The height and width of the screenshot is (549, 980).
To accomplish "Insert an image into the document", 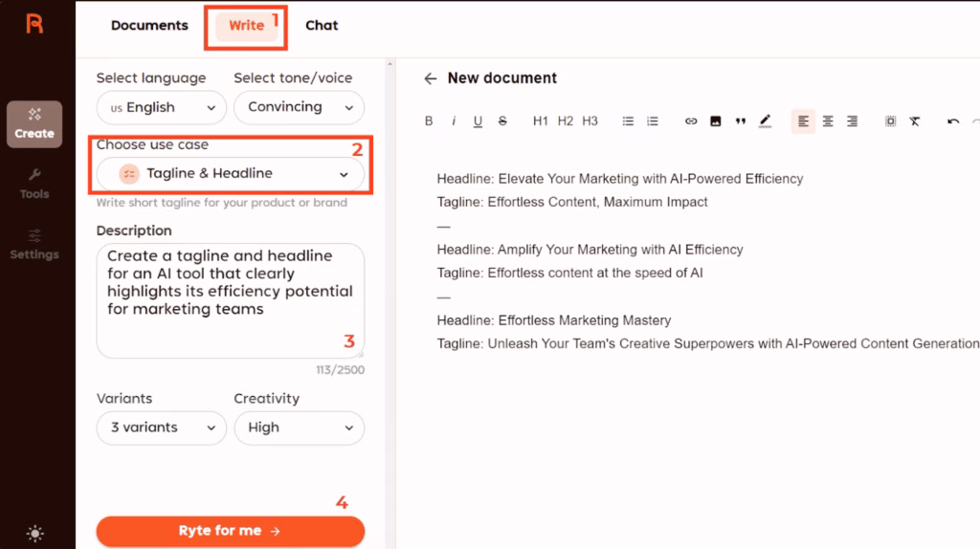I will point(715,121).
